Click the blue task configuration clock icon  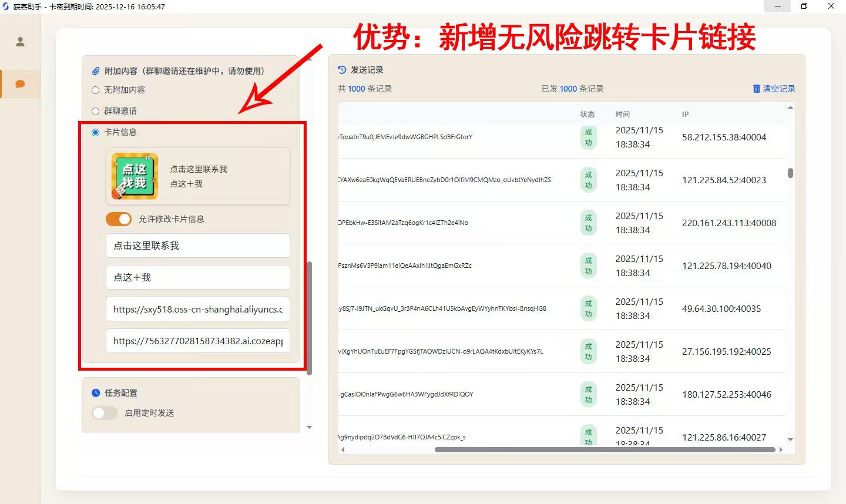tap(96, 393)
